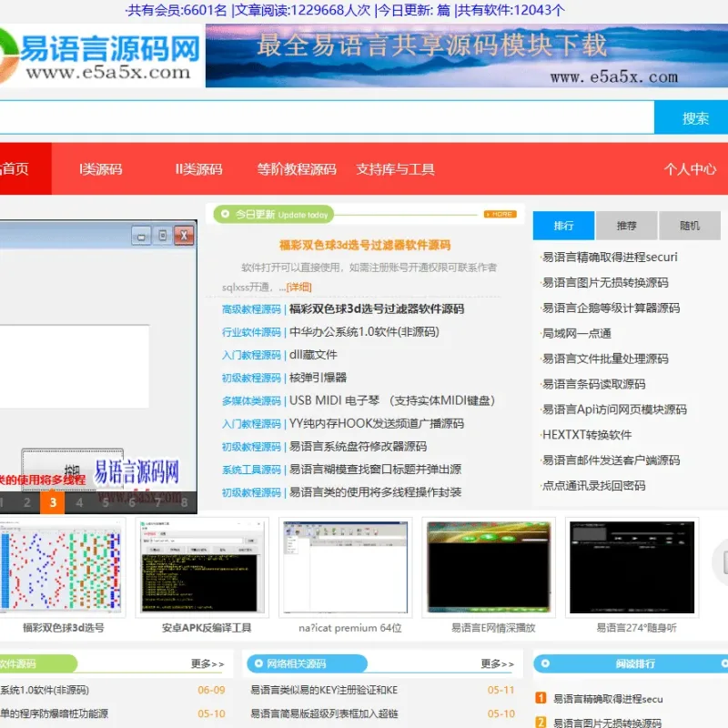Screen dimensions: 728x728
Task: Open 易语言系统盘符修改器源码 link
Action: coord(358,446)
